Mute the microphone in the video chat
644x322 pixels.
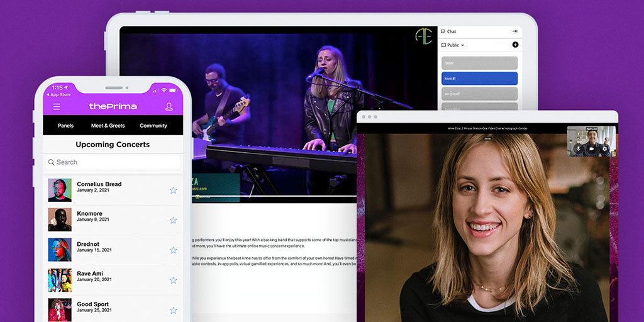(579, 148)
